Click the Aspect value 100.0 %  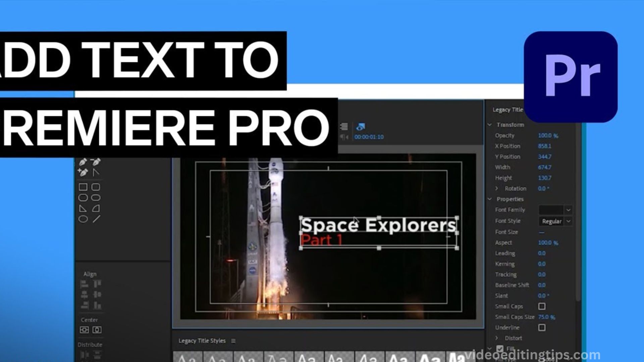pyautogui.click(x=548, y=243)
